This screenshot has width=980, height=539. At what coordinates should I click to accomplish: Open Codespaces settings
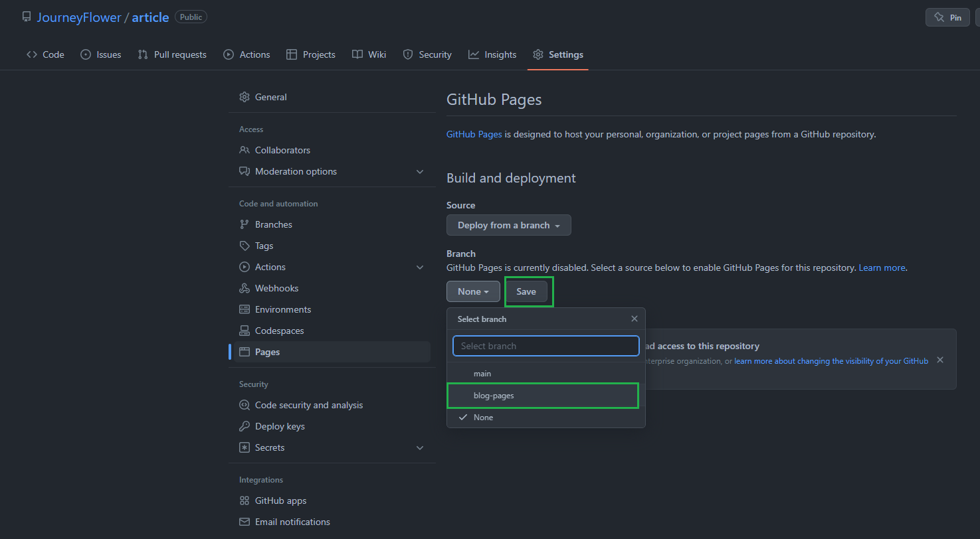[x=332, y=331]
